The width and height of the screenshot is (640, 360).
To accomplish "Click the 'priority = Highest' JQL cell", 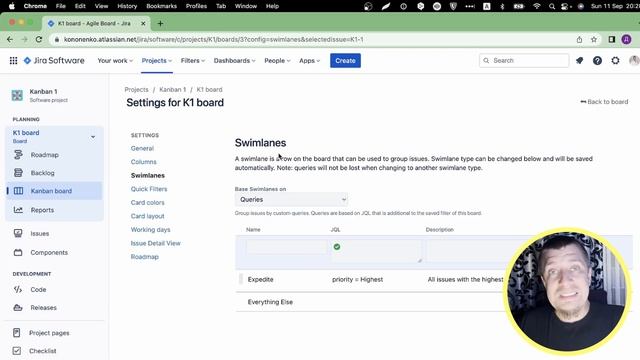I will [358, 280].
